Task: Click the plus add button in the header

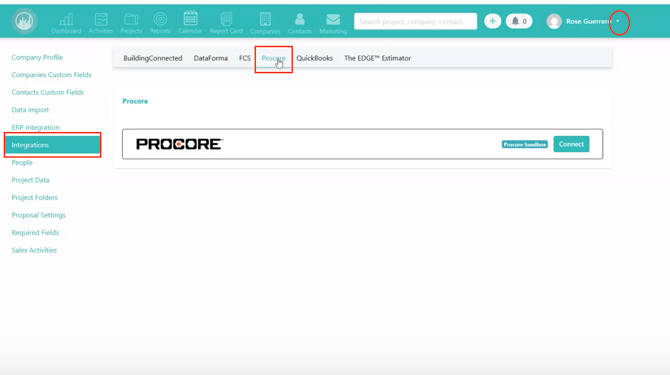Action: [492, 21]
